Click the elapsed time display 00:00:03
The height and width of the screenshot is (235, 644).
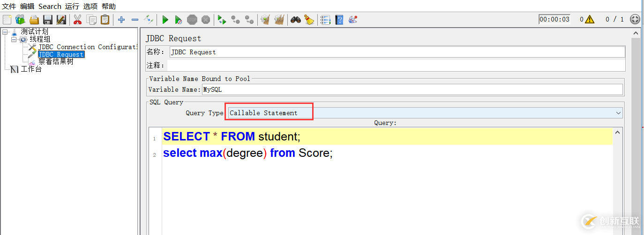point(554,19)
